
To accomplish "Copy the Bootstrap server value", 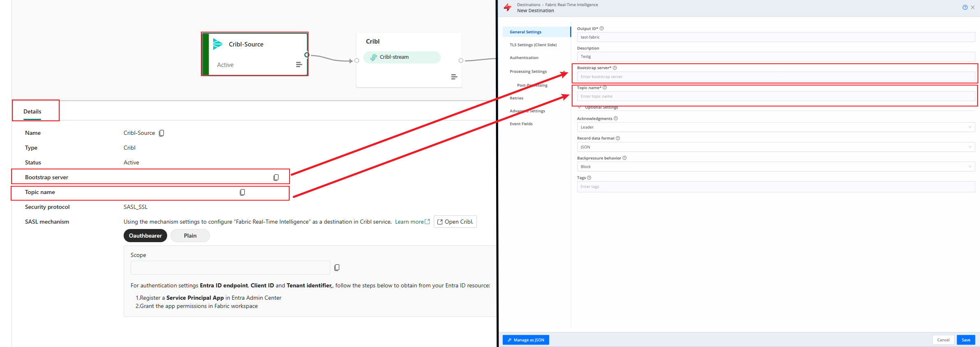I will [x=276, y=177].
